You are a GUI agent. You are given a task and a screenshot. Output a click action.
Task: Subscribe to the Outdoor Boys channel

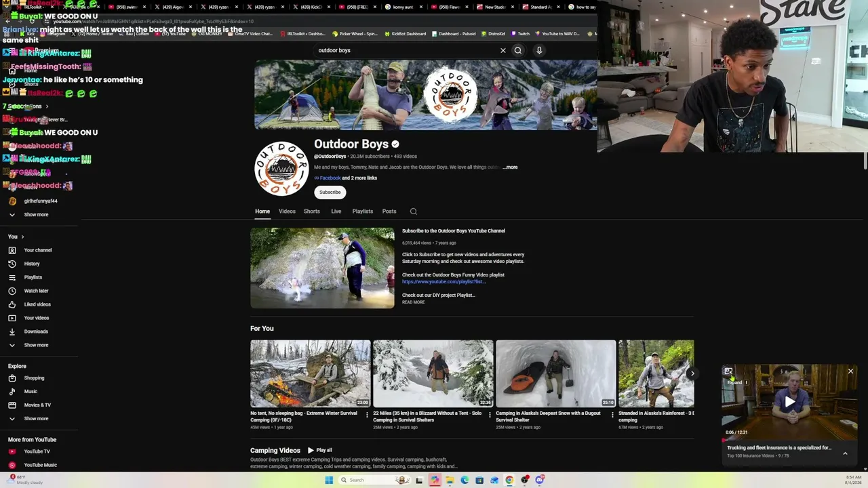coord(330,192)
